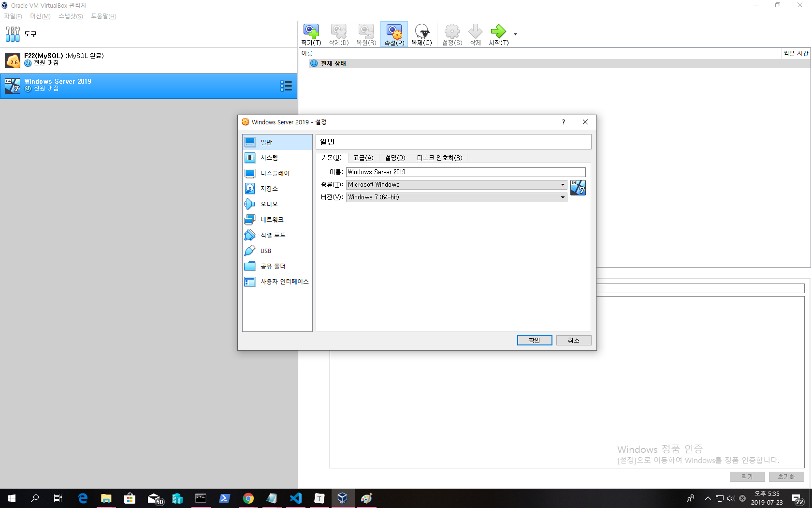Open Visual Studio Code from taskbar
Image resolution: width=812 pixels, height=508 pixels.
coord(296,498)
